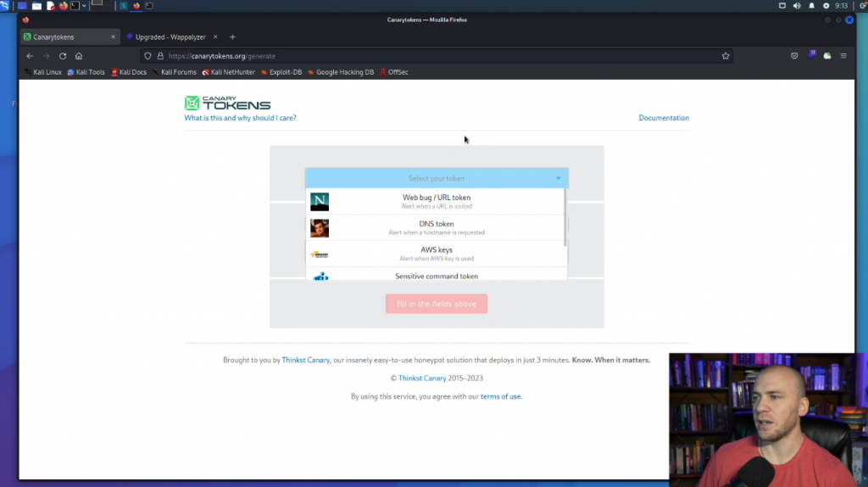Click the network tray icon

point(782,6)
